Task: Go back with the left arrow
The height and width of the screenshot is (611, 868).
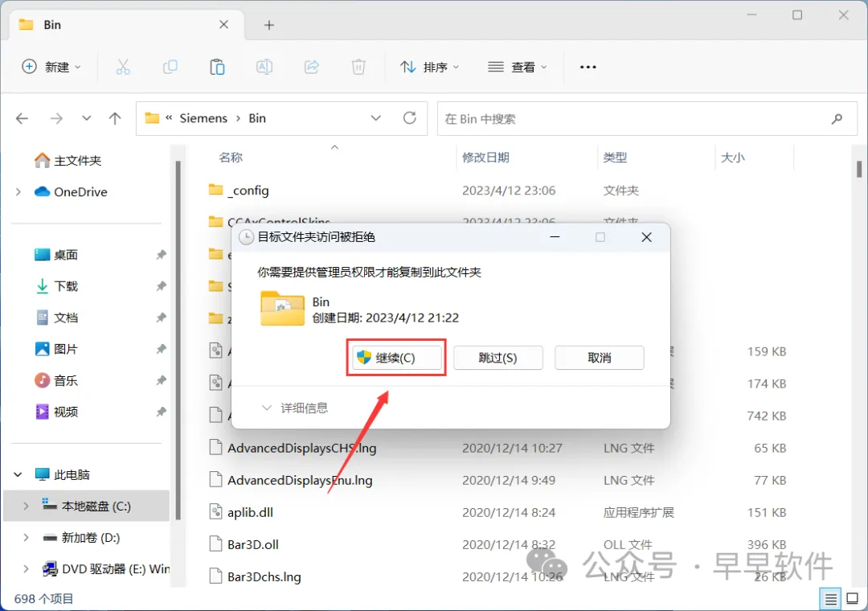Action: (23, 118)
